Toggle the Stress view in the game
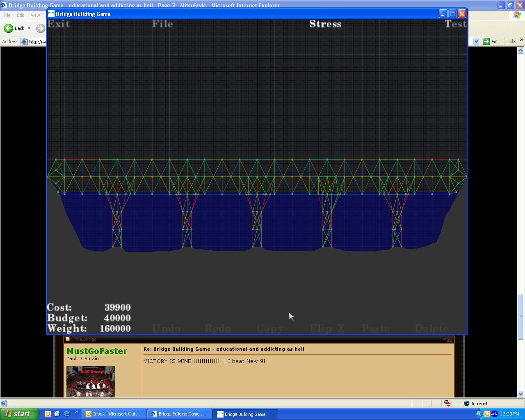This screenshot has height=420, width=525. (325, 24)
